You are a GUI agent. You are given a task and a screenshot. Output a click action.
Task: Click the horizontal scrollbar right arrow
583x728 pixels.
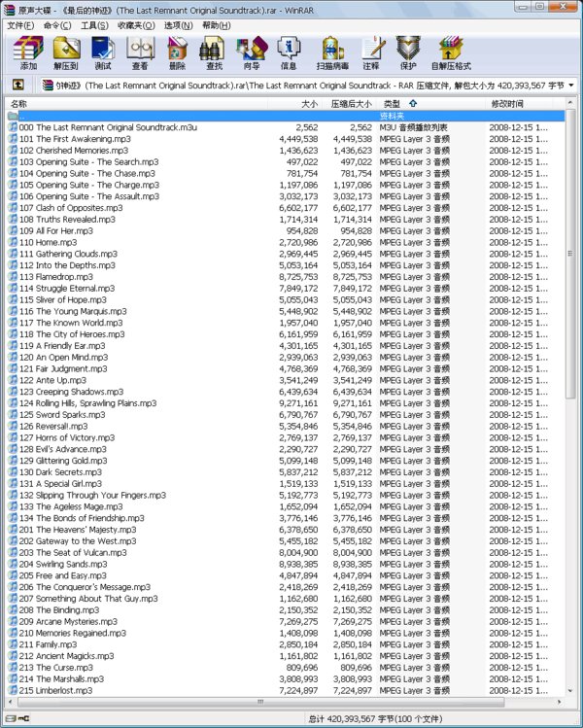560,702
